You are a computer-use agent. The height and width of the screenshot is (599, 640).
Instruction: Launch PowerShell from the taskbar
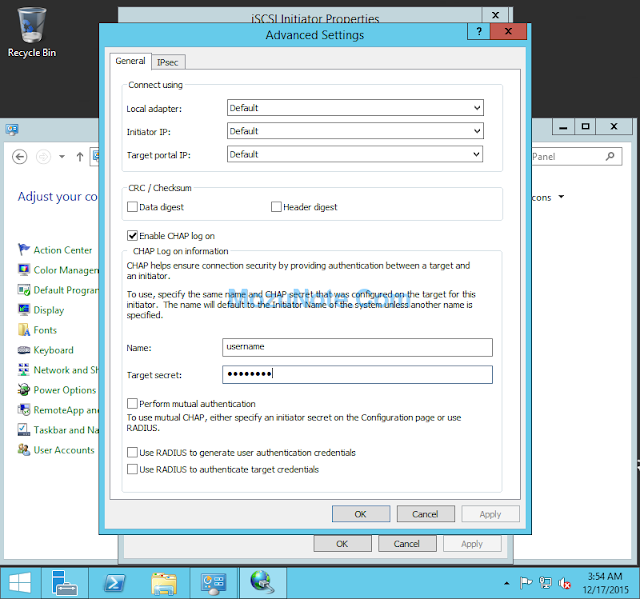114,583
